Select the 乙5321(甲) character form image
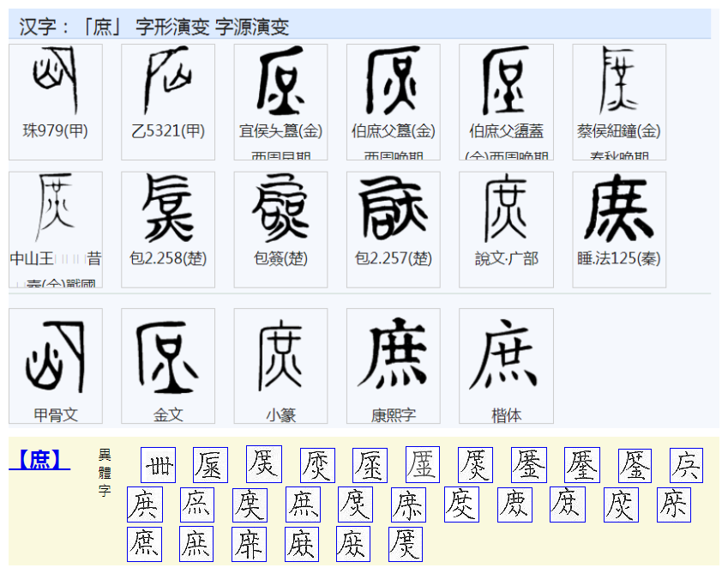Screen dimensions: 728x574 (x=167, y=82)
